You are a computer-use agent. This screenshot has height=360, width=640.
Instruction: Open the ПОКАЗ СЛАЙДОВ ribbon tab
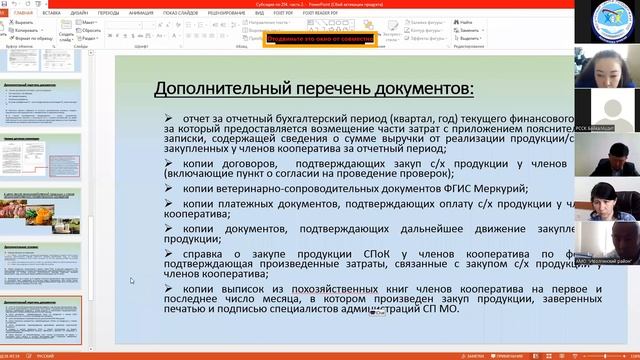180,13
